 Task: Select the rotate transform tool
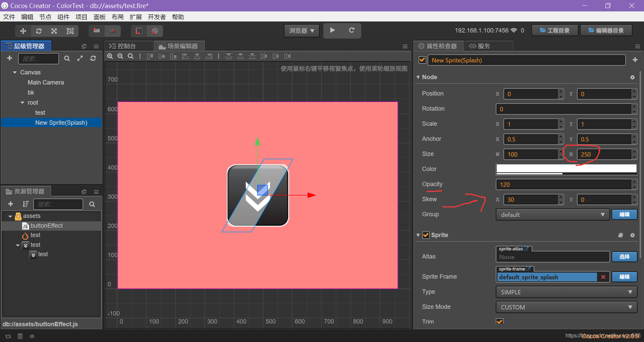(x=39, y=31)
